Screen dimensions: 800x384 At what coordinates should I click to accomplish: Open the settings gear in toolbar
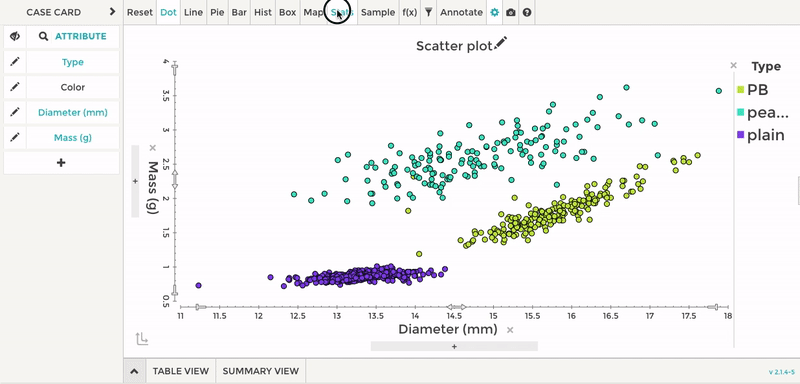coord(494,12)
